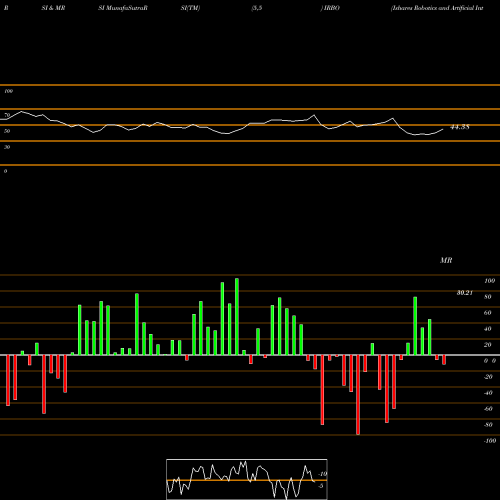Screen dimensions: 500x500
Task: Click the RSI axis label 70
Action: [7, 115]
